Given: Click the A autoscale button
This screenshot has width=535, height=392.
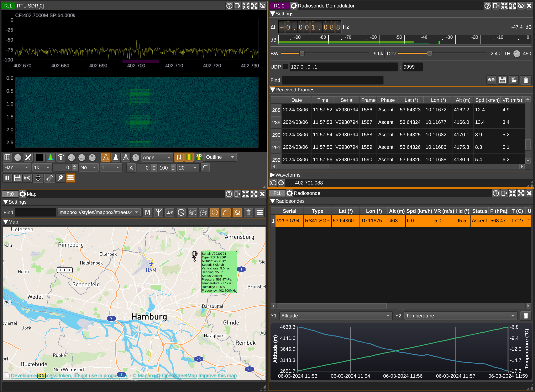Looking at the screenshot, I should click(131, 168).
